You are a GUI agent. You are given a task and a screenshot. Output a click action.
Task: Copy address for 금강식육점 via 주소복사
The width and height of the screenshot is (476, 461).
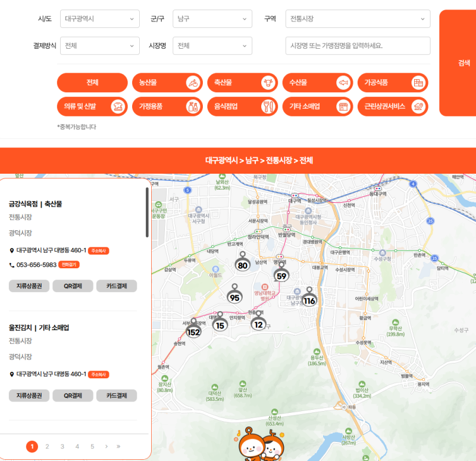coord(99,250)
